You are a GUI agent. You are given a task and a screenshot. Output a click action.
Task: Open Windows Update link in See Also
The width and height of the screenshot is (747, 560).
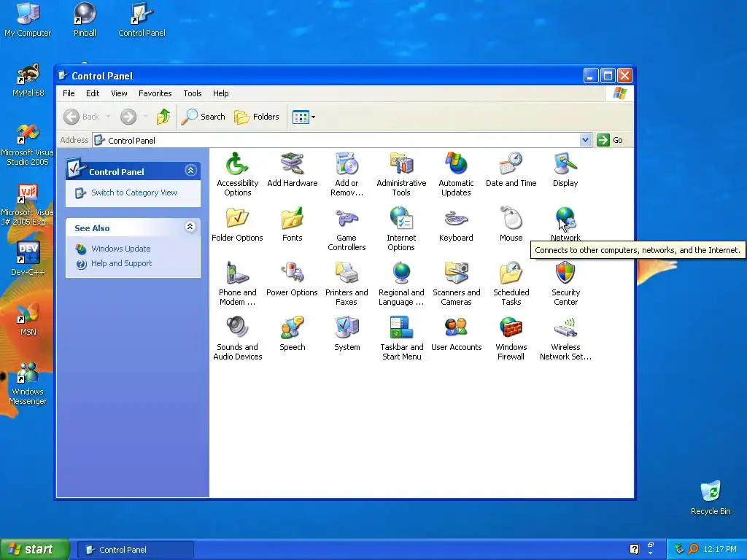pyautogui.click(x=120, y=249)
